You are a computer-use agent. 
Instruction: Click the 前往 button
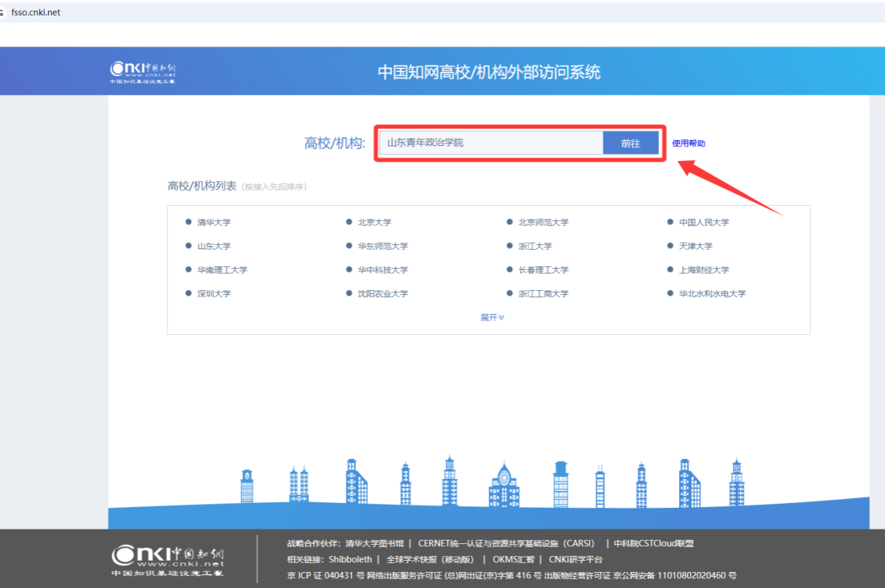point(630,143)
